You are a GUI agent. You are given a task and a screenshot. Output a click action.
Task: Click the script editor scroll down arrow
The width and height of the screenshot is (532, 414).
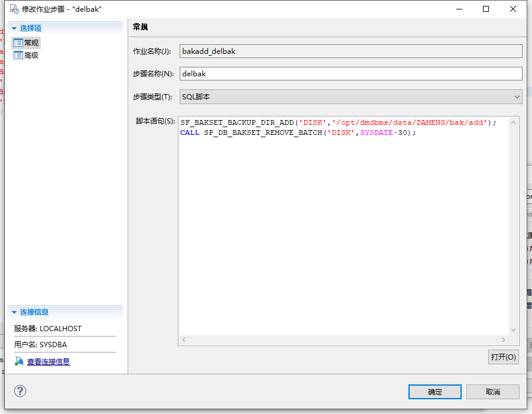[514, 330]
